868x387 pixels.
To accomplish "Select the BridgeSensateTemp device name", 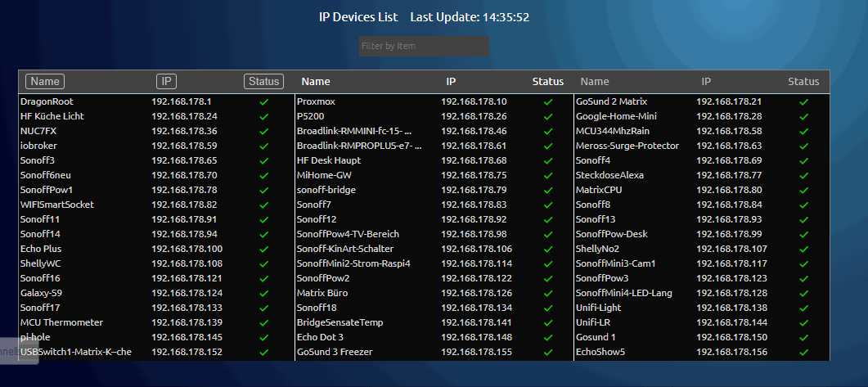I will [x=340, y=322].
